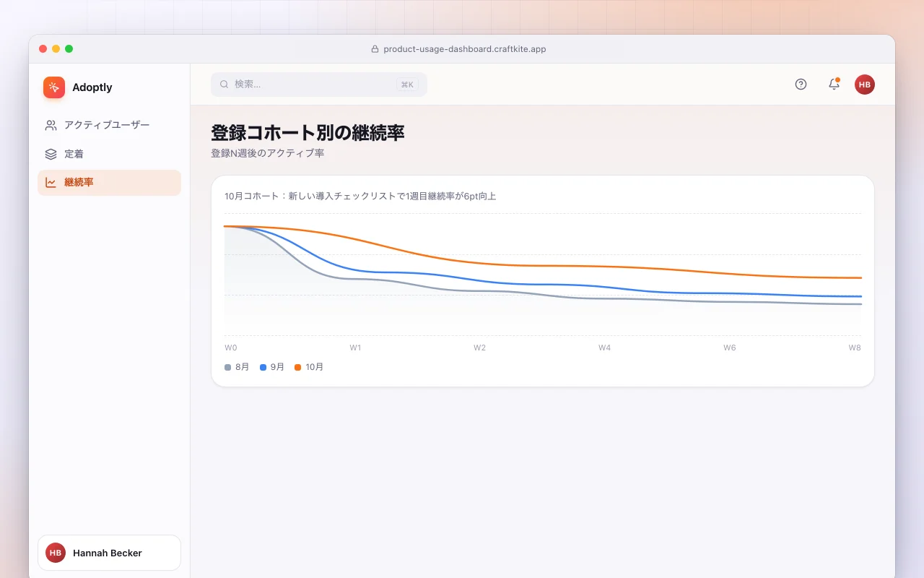Click the W8 axis label
Viewport: 924px width, 578px height.
click(855, 348)
